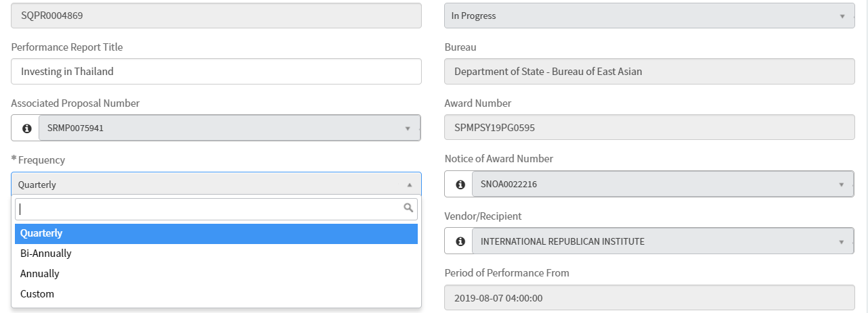Click the SQPR0004869 number field
Viewport: 868px width, 313px height.
pos(216,16)
